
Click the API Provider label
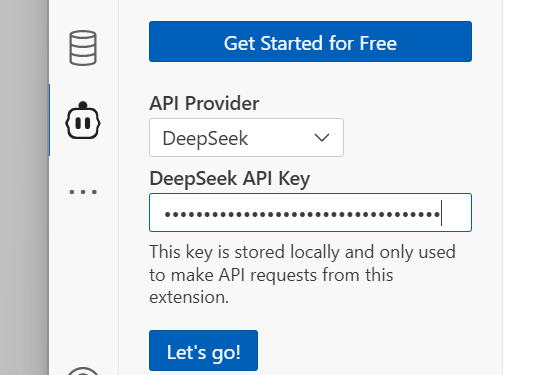[204, 103]
